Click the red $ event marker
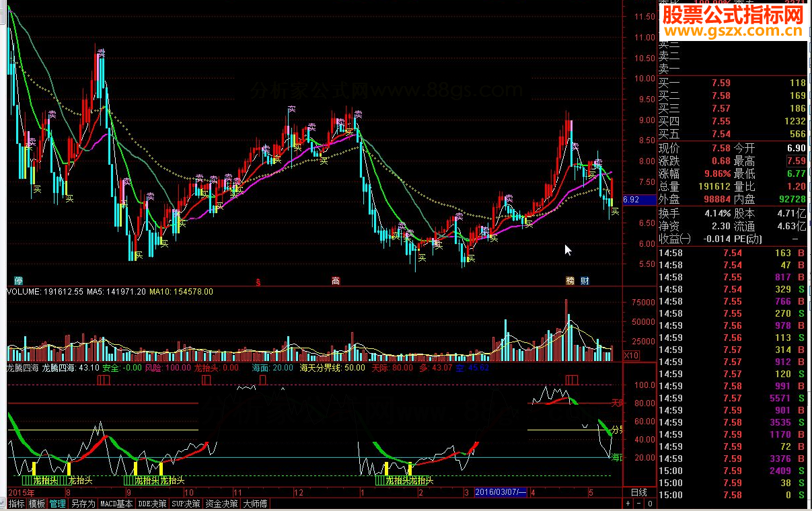 [257, 281]
